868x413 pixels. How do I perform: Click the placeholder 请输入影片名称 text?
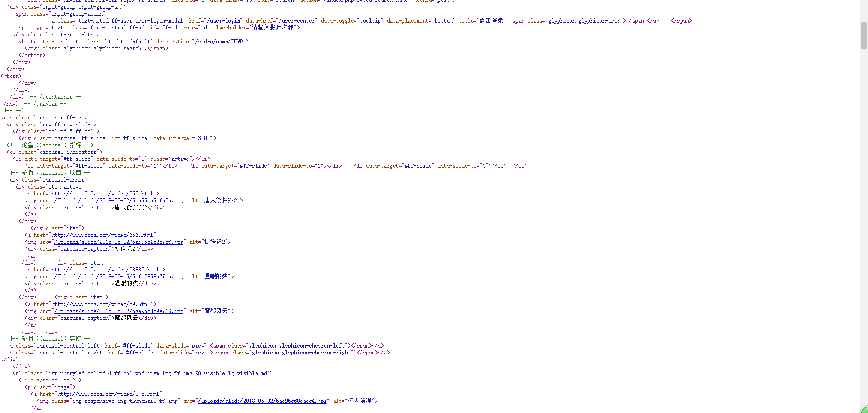273,28
